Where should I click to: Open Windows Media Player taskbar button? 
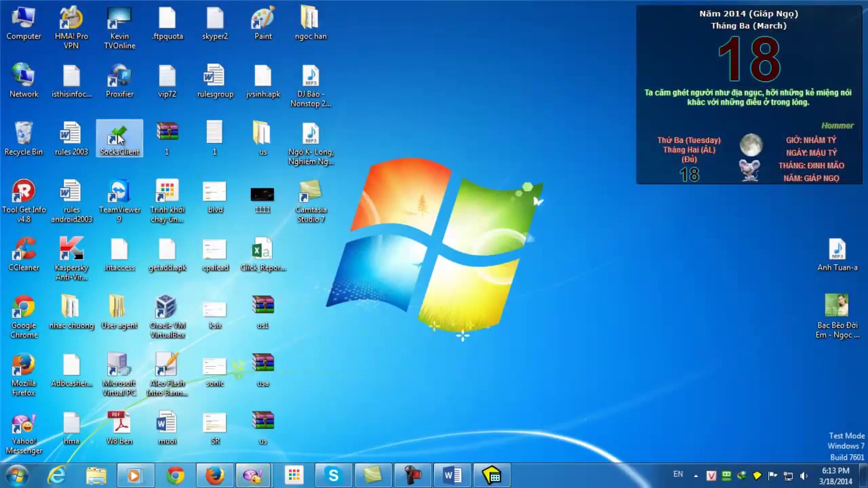pos(135,476)
